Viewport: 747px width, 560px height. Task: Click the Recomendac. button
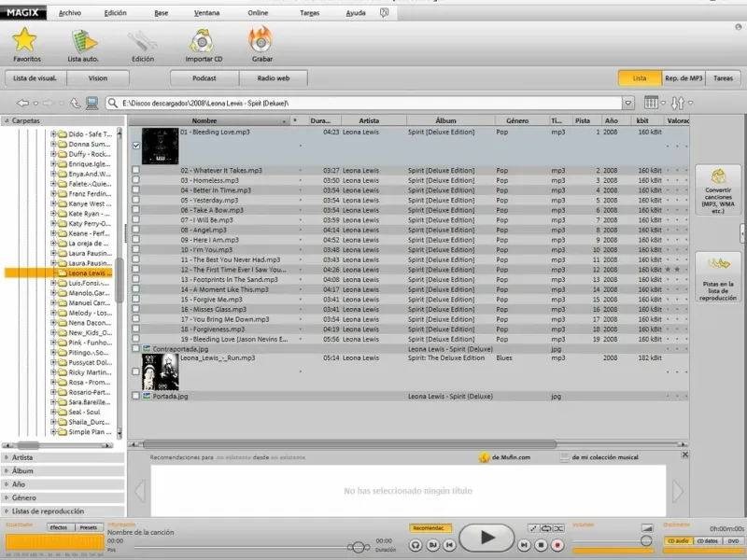click(x=430, y=528)
